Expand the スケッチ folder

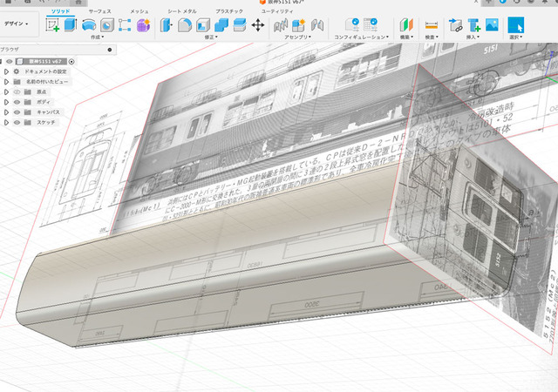click(x=6, y=122)
